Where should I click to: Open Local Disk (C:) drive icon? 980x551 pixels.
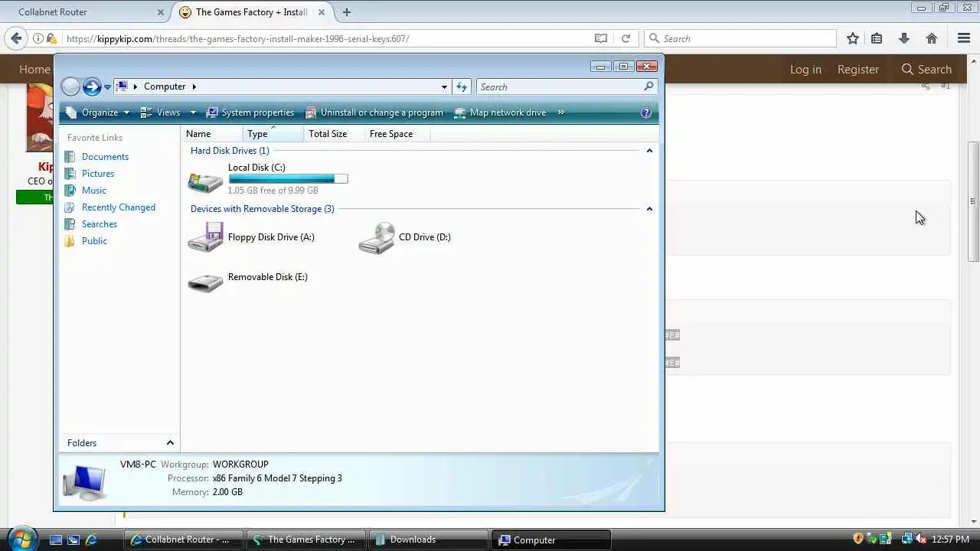[x=205, y=181]
